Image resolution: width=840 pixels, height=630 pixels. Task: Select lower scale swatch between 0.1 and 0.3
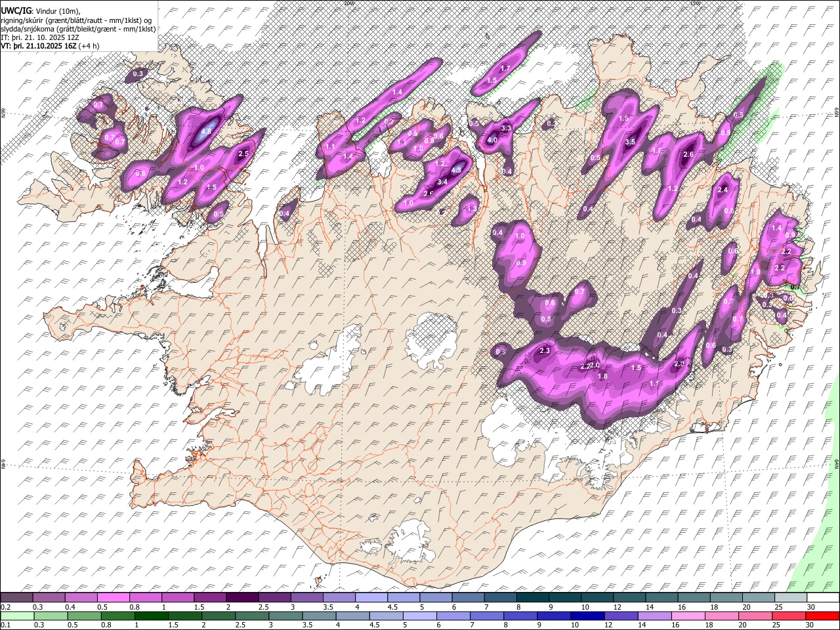pos(17,616)
